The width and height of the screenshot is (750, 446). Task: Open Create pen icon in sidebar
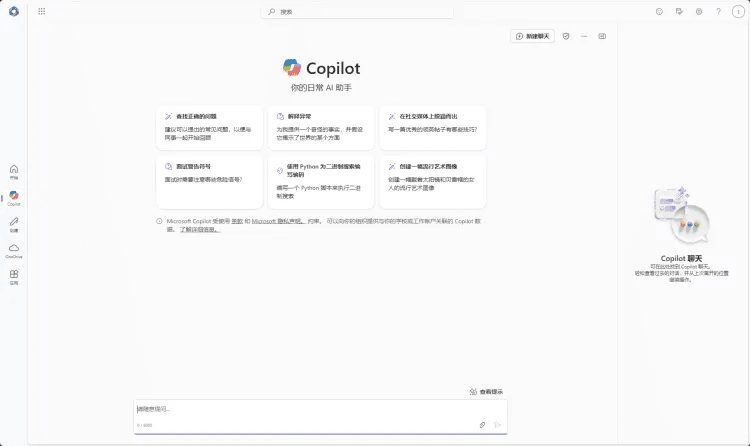click(14, 224)
